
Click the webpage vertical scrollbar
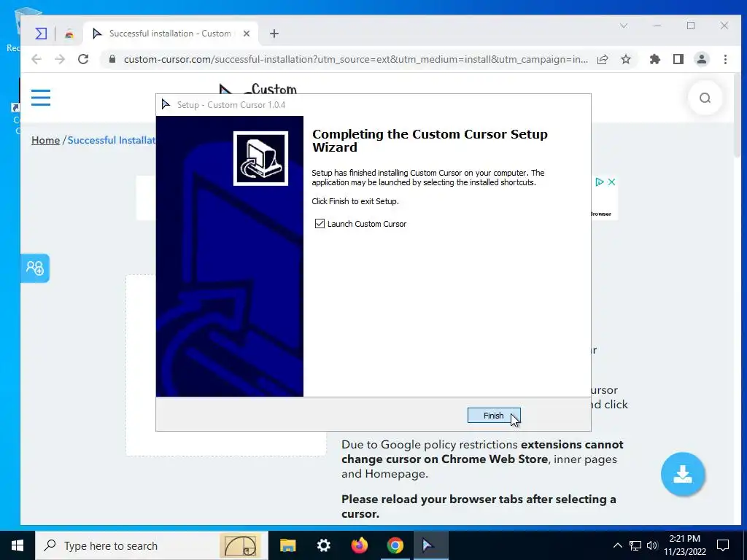coord(737,117)
